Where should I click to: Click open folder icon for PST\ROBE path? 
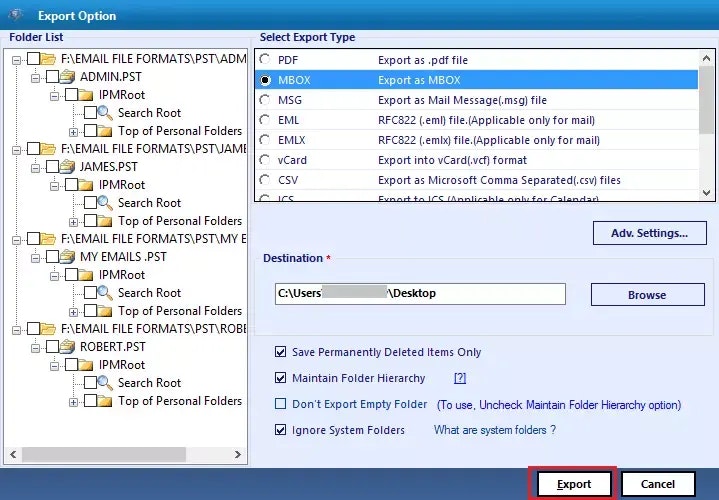tap(48, 328)
